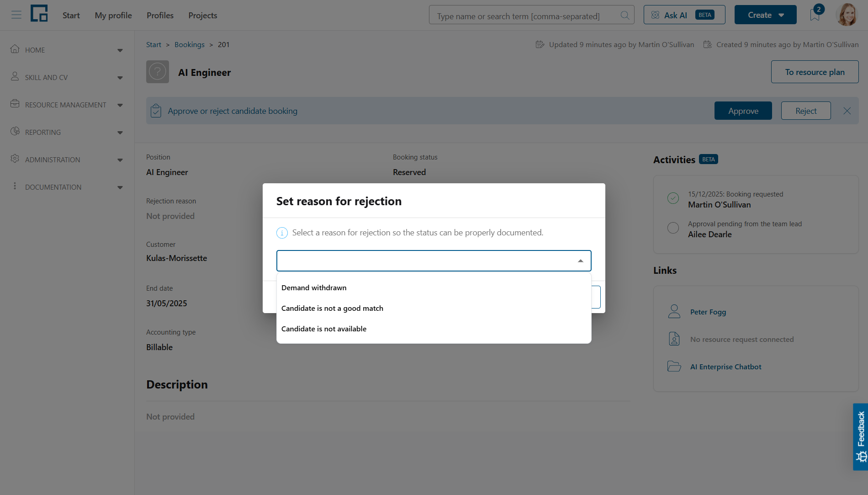Dismiss the approval banner with X
Viewport: 868px width, 495px height.
(847, 111)
